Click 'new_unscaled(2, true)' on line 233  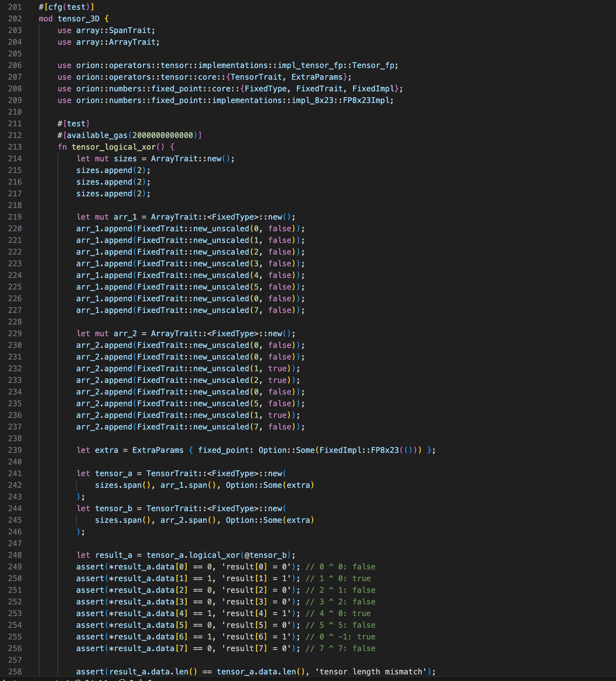242,380
